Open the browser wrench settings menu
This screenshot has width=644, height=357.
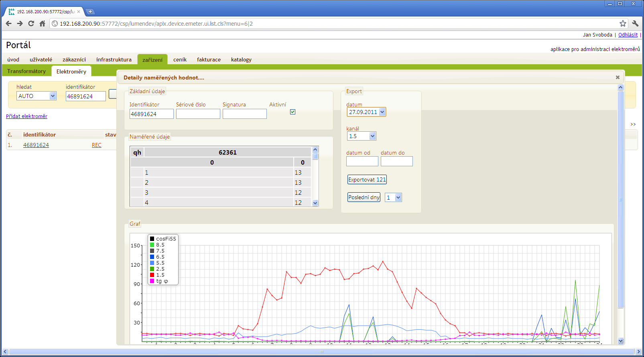tap(635, 24)
